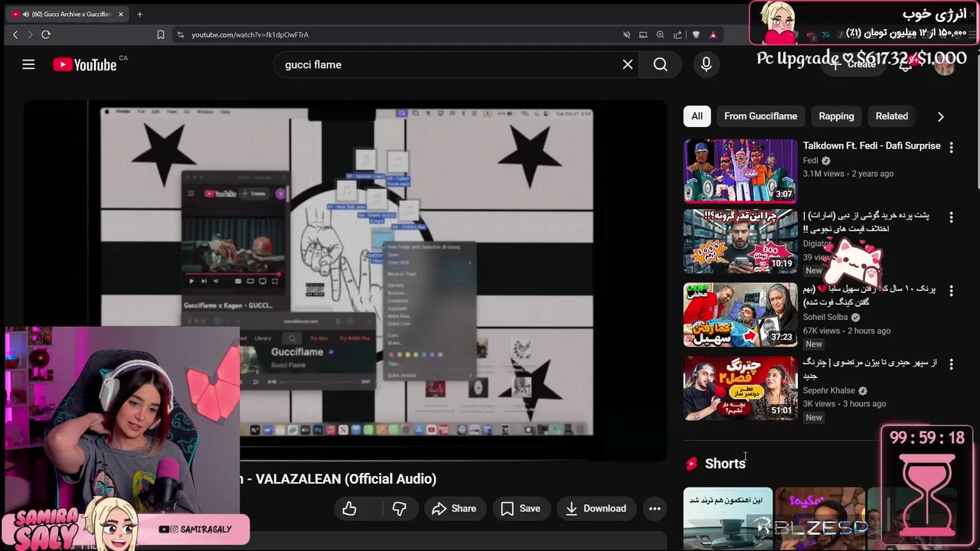Close the Gucci Archive browser tab
980x551 pixels.
(x=121, y=14)
